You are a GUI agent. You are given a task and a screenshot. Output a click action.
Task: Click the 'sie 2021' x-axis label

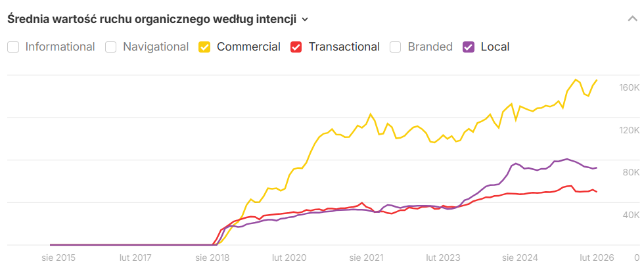(366, 258)
